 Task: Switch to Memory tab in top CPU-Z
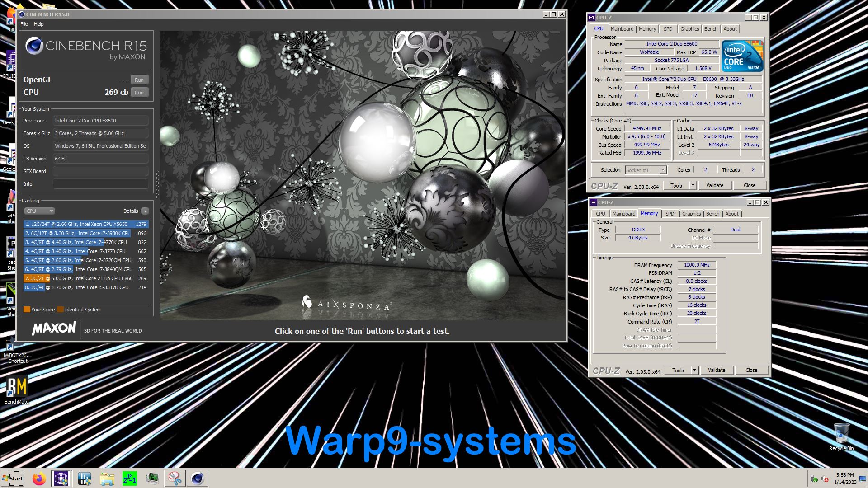[647, 29]
